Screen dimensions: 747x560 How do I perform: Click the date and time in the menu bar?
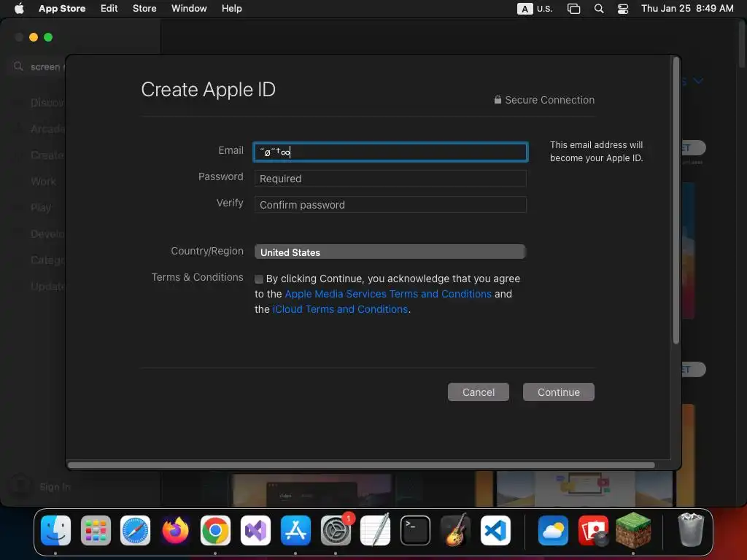pos(687,9)
